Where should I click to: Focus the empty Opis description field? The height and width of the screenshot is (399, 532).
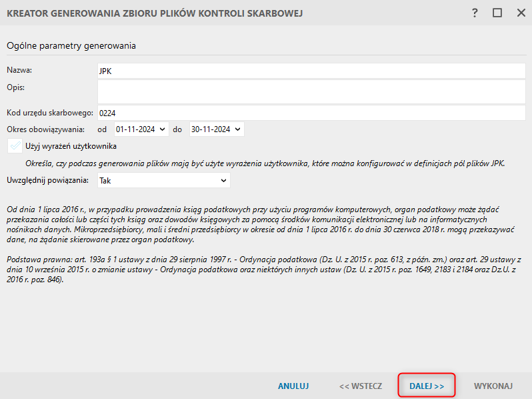(x=311, y=91)
